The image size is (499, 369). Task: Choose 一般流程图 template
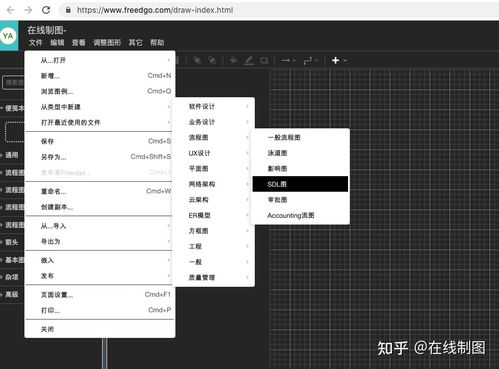(x=300, y=137)
